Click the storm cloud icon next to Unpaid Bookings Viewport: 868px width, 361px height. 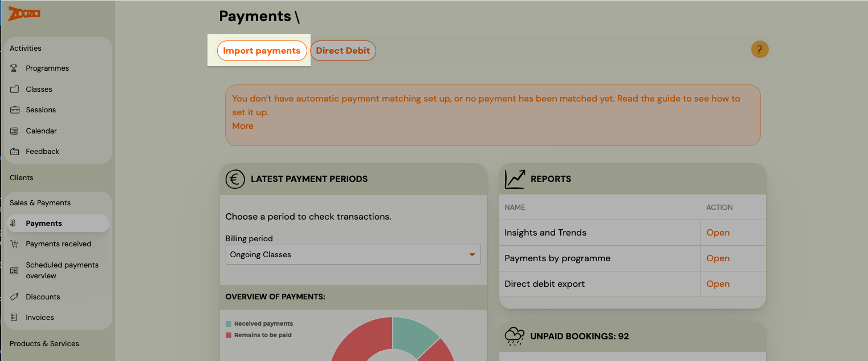click(515, 336)
